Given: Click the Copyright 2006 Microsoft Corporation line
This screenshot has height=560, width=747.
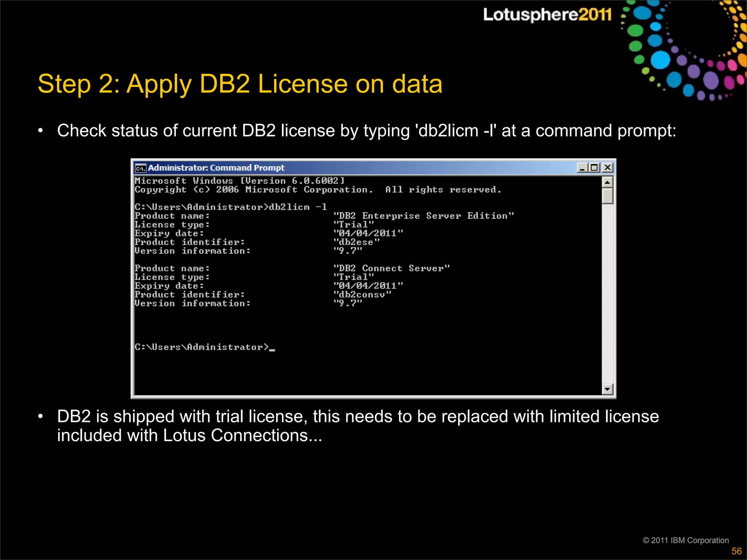Looking at the screenshot, I should (318, 190).
